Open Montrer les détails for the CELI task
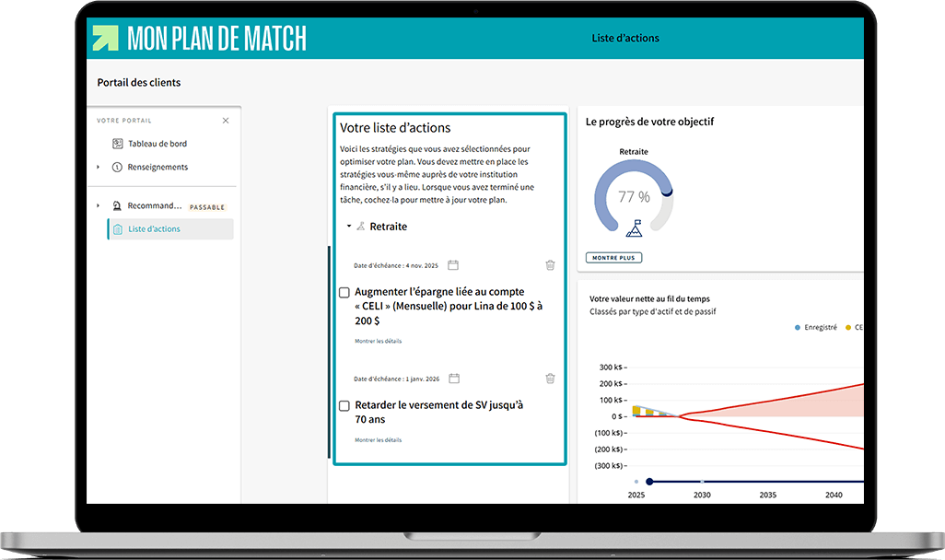Viewport: 945px width, 560px height. pos(378,340)
